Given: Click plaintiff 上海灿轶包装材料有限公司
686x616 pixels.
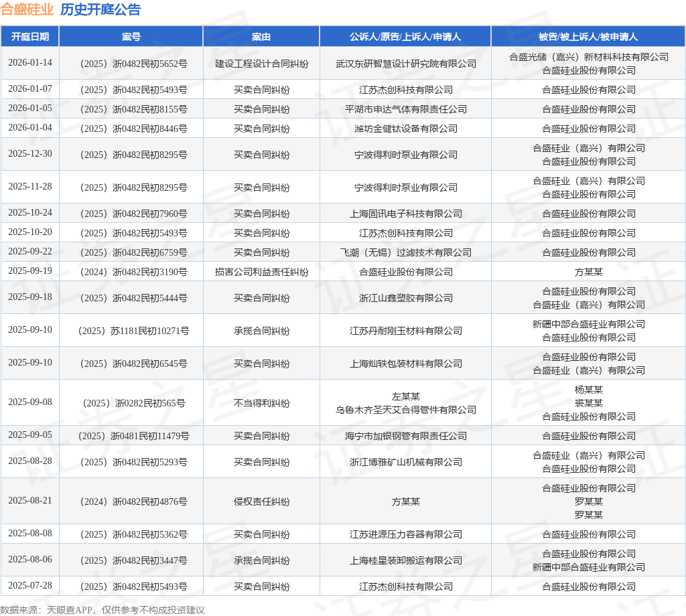Looking at the screenshot, I should [x=405, y=364].
